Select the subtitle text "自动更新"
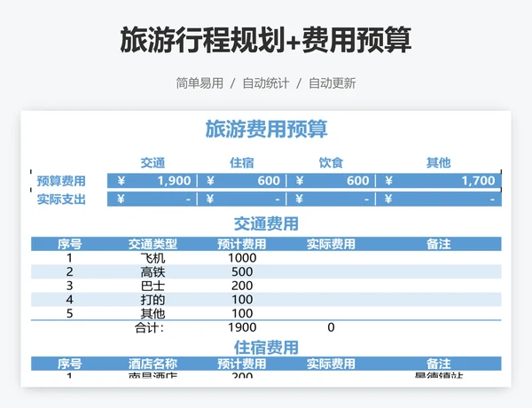 [x=332, y=82]
